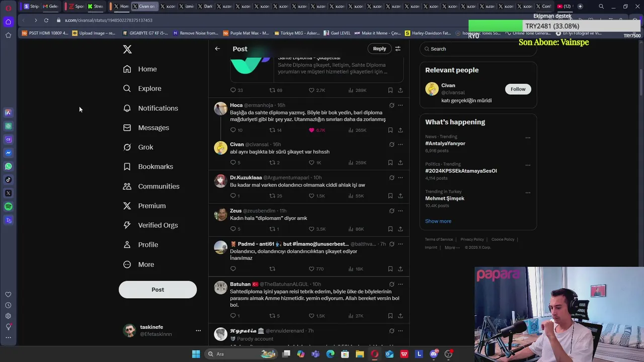Open Profile in X sidebar
Screen dimensions: 644x362
pyautogui.click(x=141, y=245)
